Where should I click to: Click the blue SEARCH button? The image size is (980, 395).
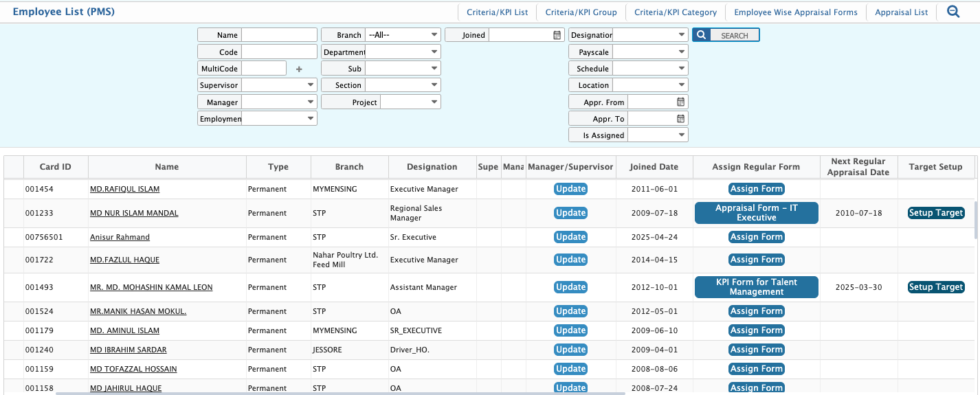click(726, 35)
